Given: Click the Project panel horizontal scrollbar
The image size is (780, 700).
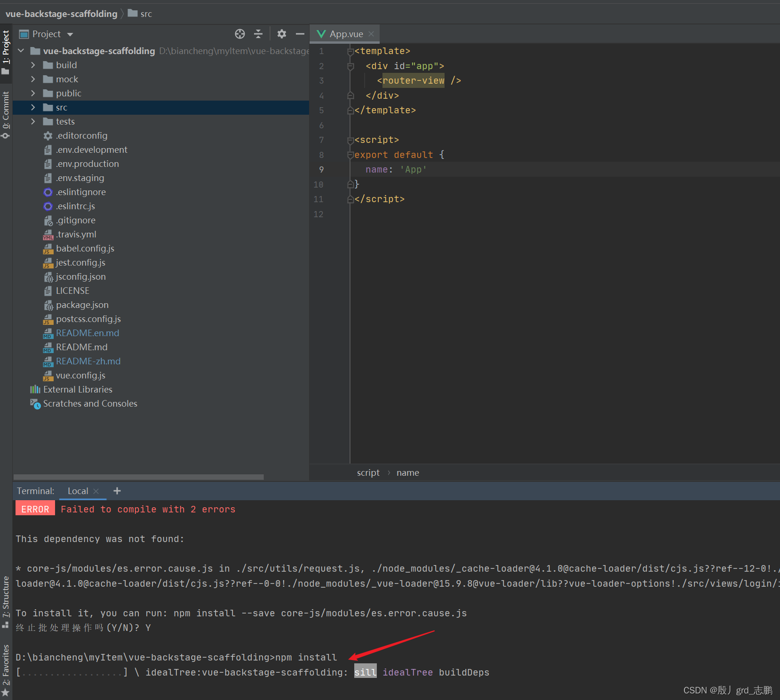Looking at the screenshot, I should tap(138, 477).
